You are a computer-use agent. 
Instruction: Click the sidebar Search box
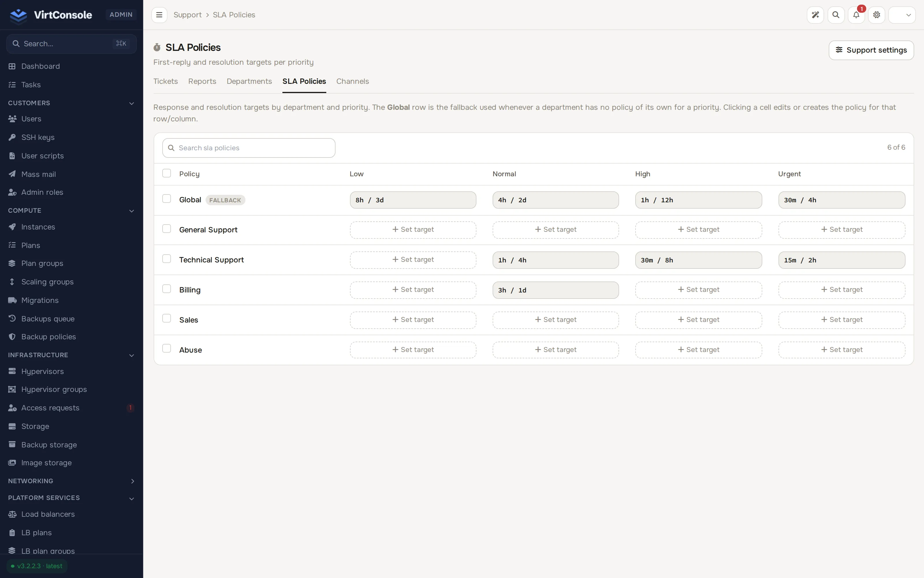(x=71, y=44)
